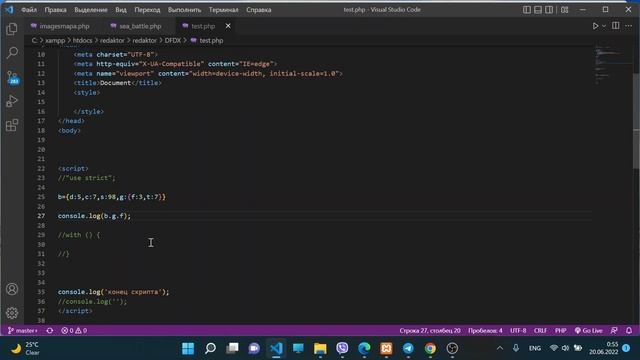Click line number 27 in gutter

click(41, 216)
